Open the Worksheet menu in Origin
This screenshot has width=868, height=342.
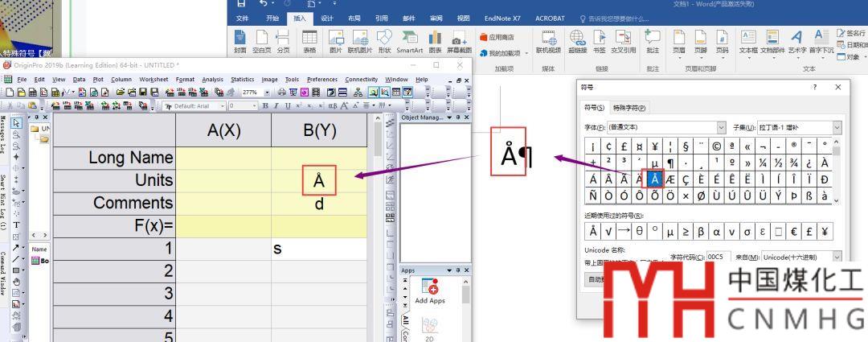(153, 79)
